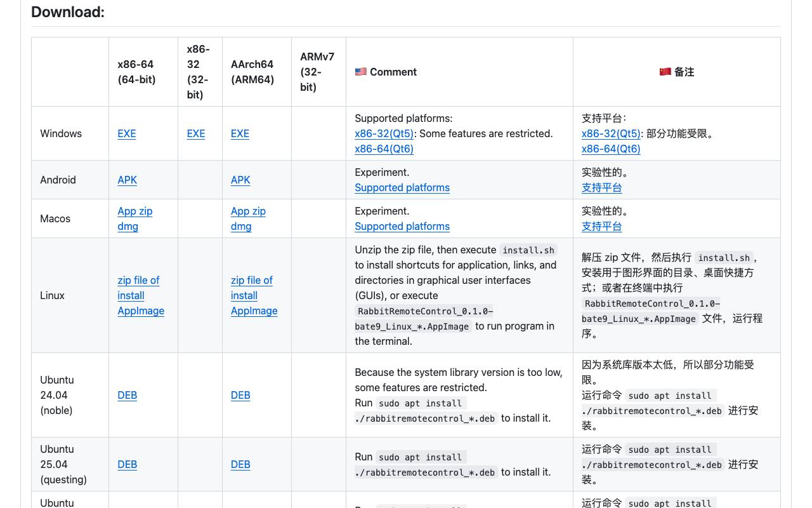Open the Macos x86-64 App zip link
The height and width of the screenshot is (508, 812).
135,211
